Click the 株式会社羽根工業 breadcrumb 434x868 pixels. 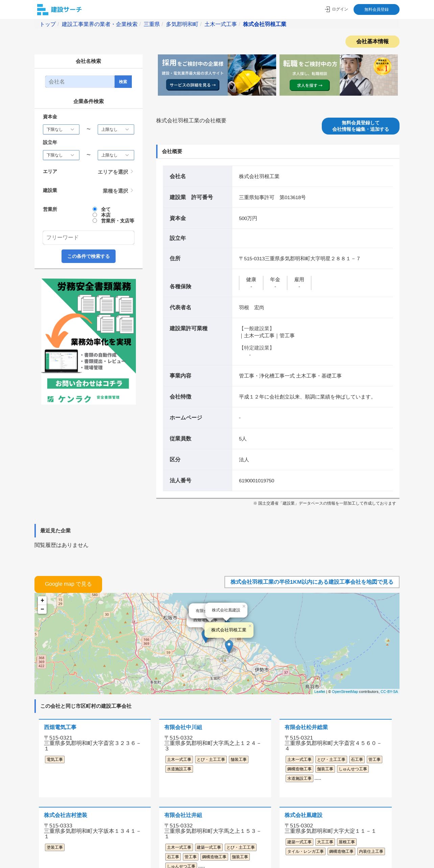[x=265, y=24]
